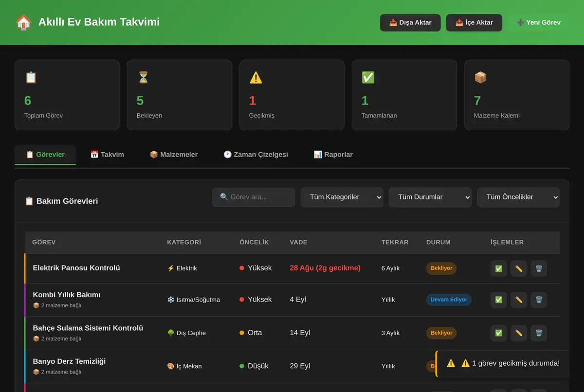Click the Banyo Derz Temizliği task name
This screenshot has height=392, width=584.
(69, 361)
